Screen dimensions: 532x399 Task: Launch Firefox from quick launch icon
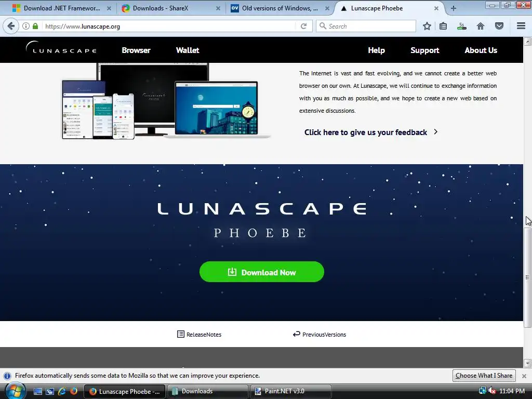[x=74, y=391]
